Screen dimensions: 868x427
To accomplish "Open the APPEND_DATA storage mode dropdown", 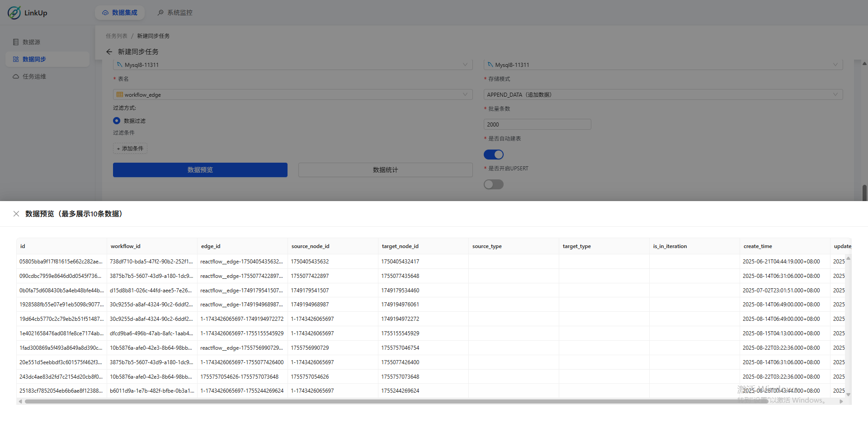I will coord(835,94).
